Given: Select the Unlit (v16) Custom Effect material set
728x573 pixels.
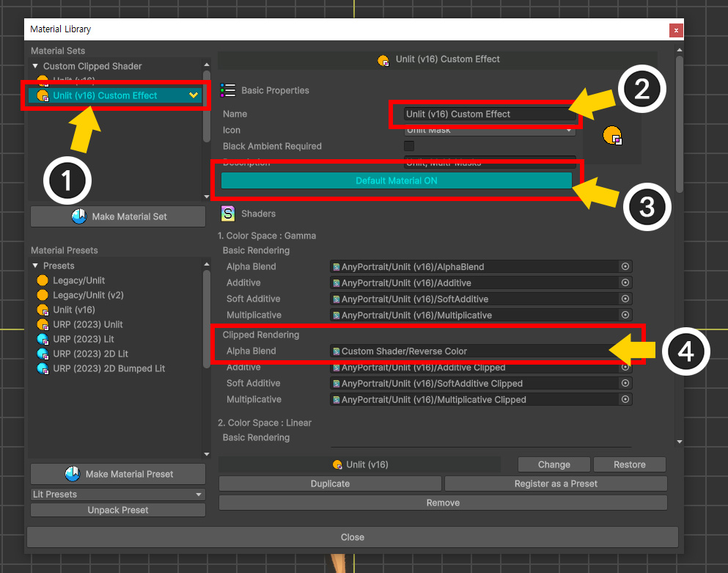Looking at the screenshot, I should tap(114, 95).
